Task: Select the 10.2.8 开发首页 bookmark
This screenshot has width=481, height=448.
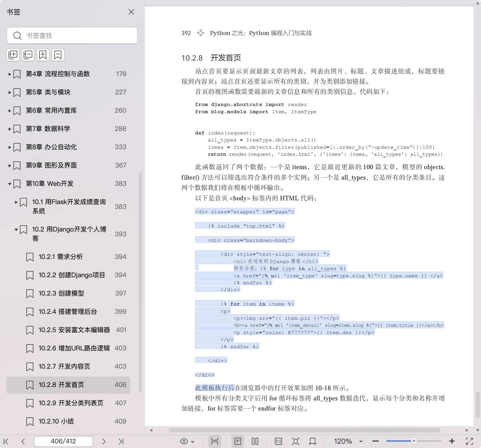Action: [x=68, y=385]
